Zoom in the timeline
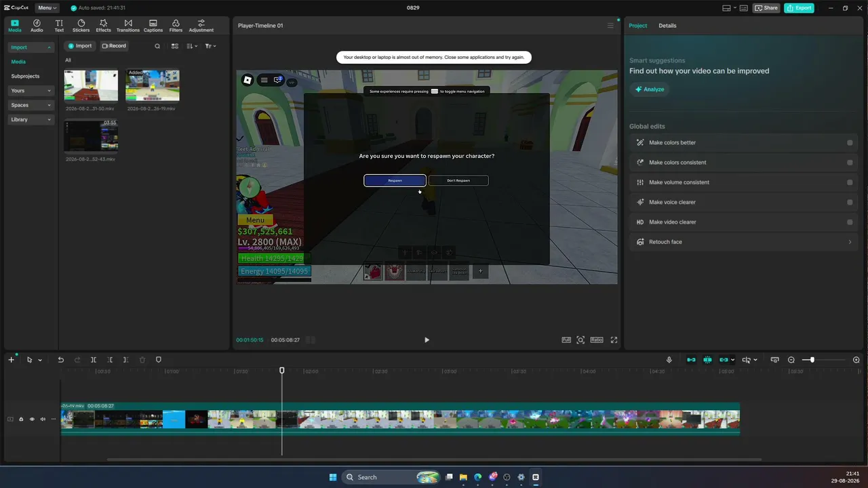 856,360
